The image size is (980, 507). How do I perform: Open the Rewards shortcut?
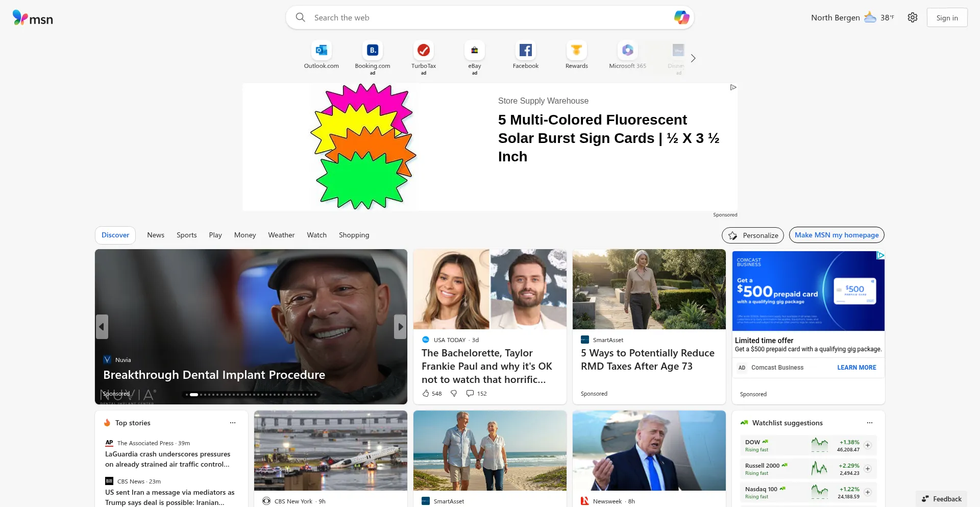pos(577,55)
